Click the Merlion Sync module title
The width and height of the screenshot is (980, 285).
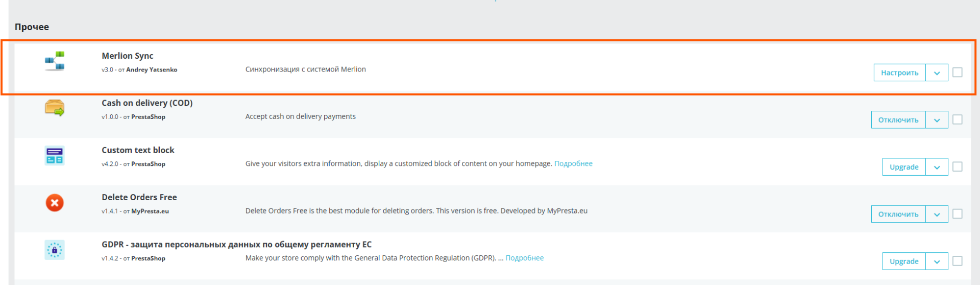pos(128,56)
